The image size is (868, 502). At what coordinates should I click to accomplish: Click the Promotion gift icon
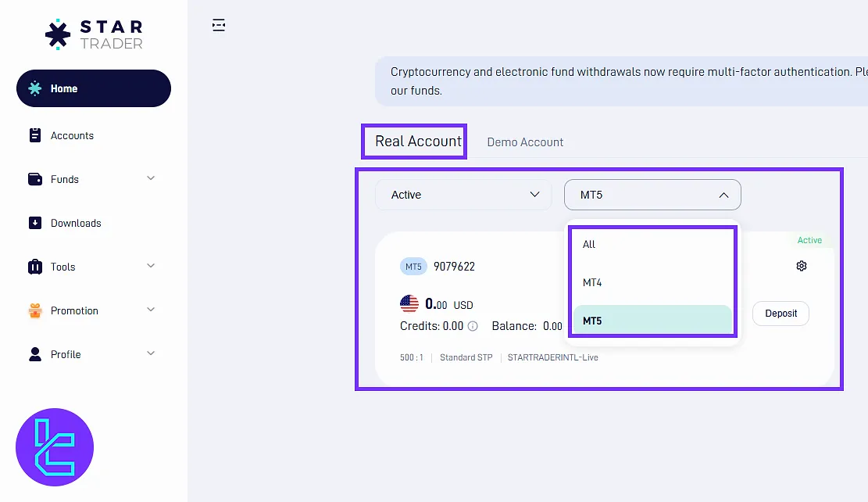tap(35, 310)
